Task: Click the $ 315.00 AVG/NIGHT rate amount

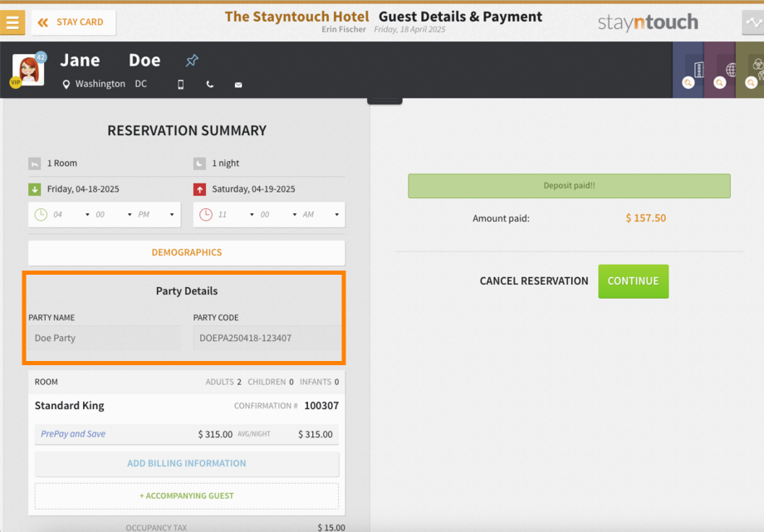Action: (x=215, y=434)
